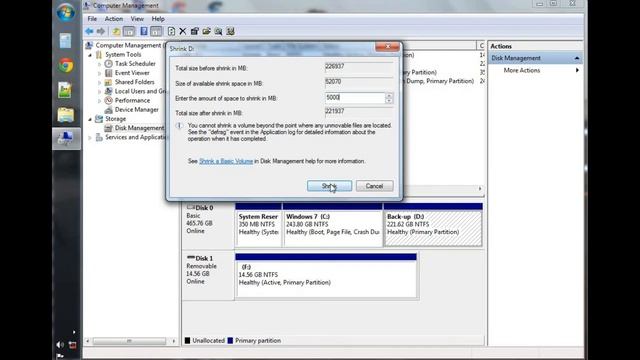Select the Computer Management root tree node

click(128, 45)
